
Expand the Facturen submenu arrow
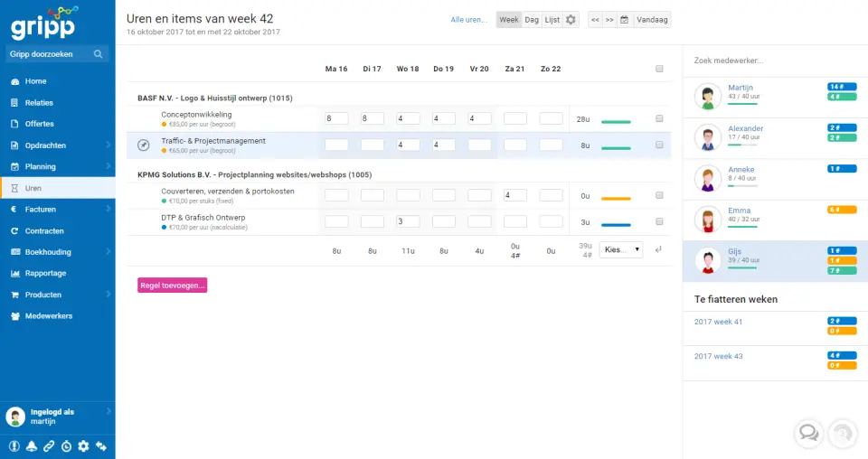108,210
